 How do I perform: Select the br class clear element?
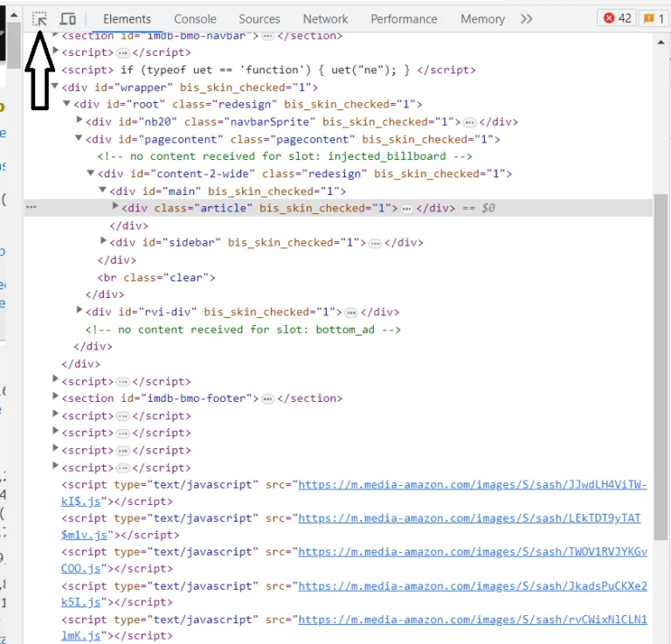156,278
